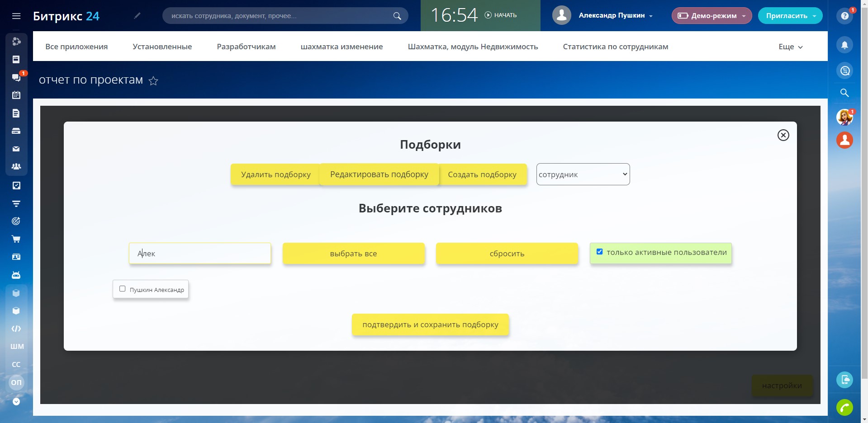Open the сотрудник dropdown selector
This screenshot has height=423, width=868.
pos(583,174)
